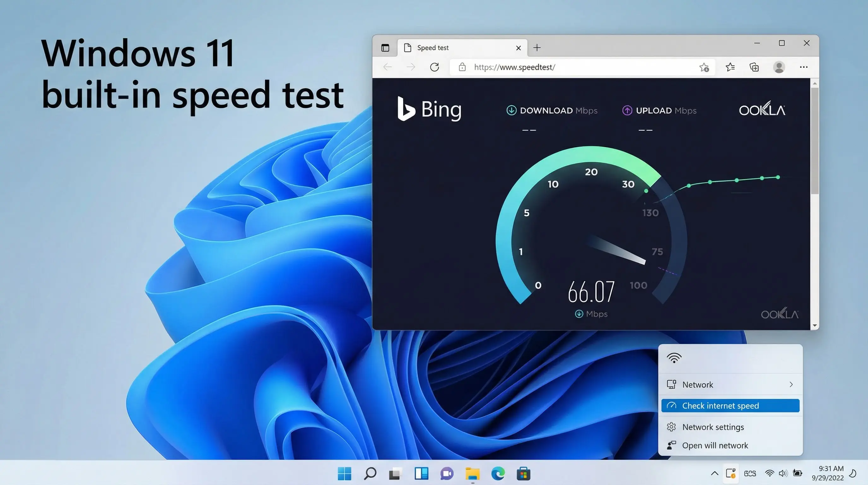Open Microsoft Store from the taskbar
The height and width of the screenshot is (485, 868).
(523, 474)
